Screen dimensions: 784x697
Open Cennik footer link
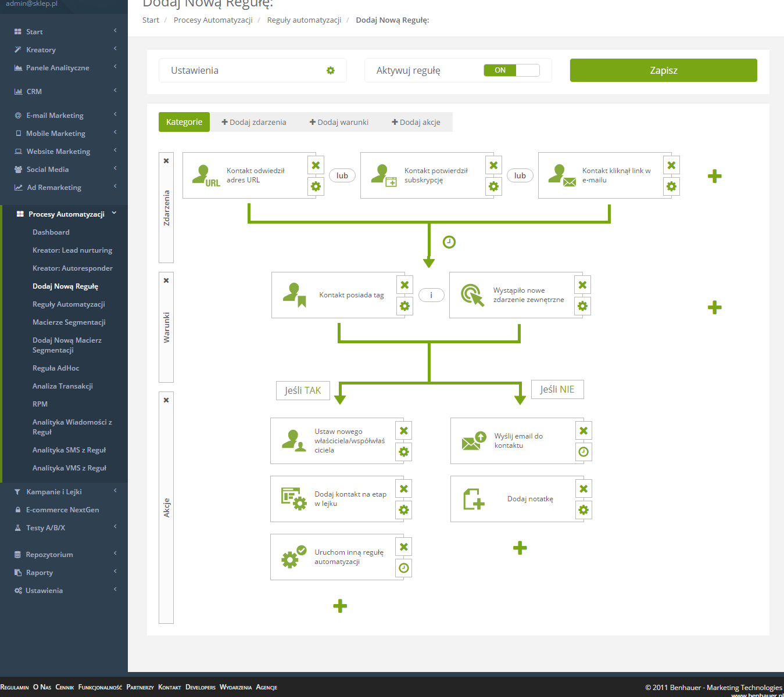click(65, 687)
